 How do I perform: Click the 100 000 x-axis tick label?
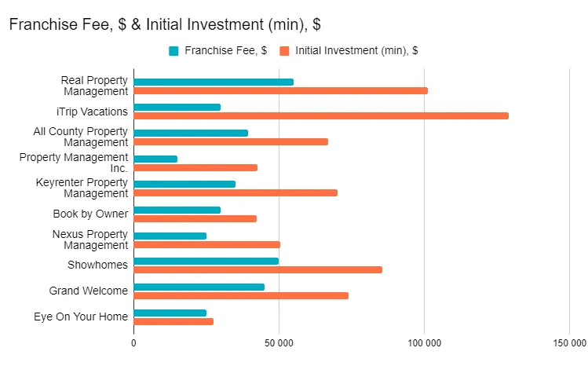pos(424,342)
